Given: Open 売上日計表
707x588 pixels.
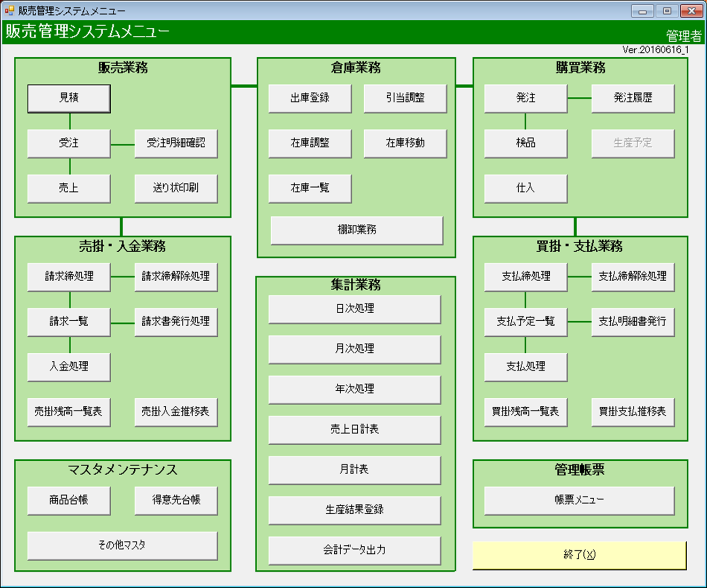Looking at the screenshot, I should (355, 430).
